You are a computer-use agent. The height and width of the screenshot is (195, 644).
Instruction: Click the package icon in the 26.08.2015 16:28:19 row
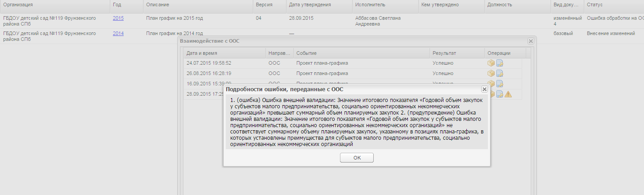click(x=491, y=73)
